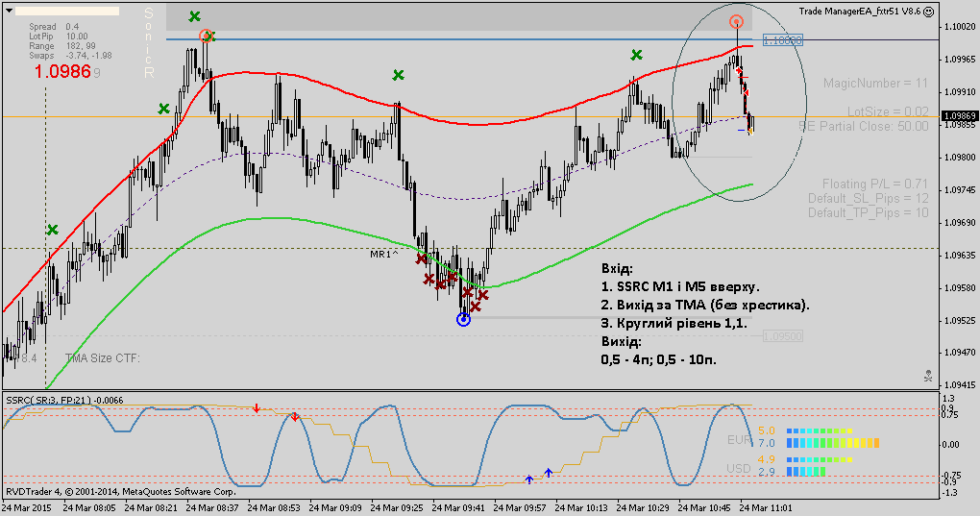Image resolution: width=980 pixels, height=516 pixels.
Task: Click the 24 Mar 2015 date on time axis
Action: [27, 508]
